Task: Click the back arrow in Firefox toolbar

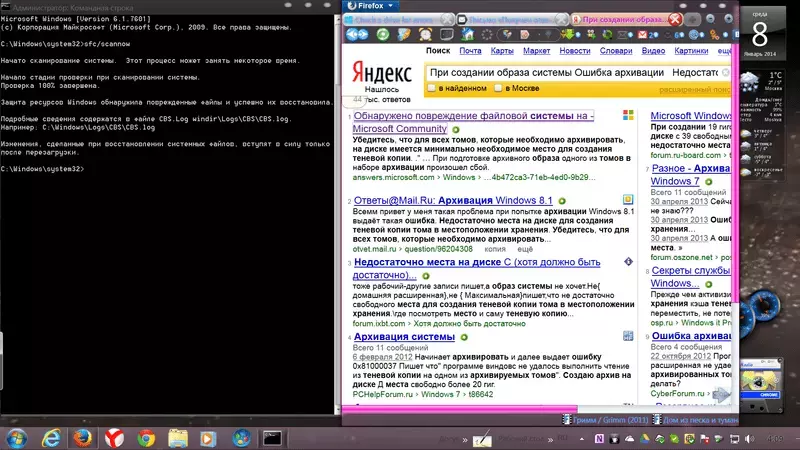Action: 351,34
